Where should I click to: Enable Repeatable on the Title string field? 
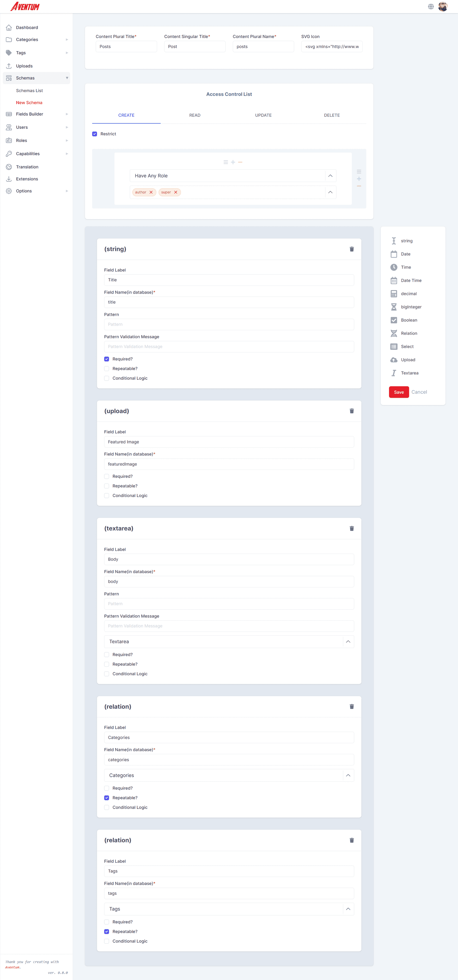106,368
